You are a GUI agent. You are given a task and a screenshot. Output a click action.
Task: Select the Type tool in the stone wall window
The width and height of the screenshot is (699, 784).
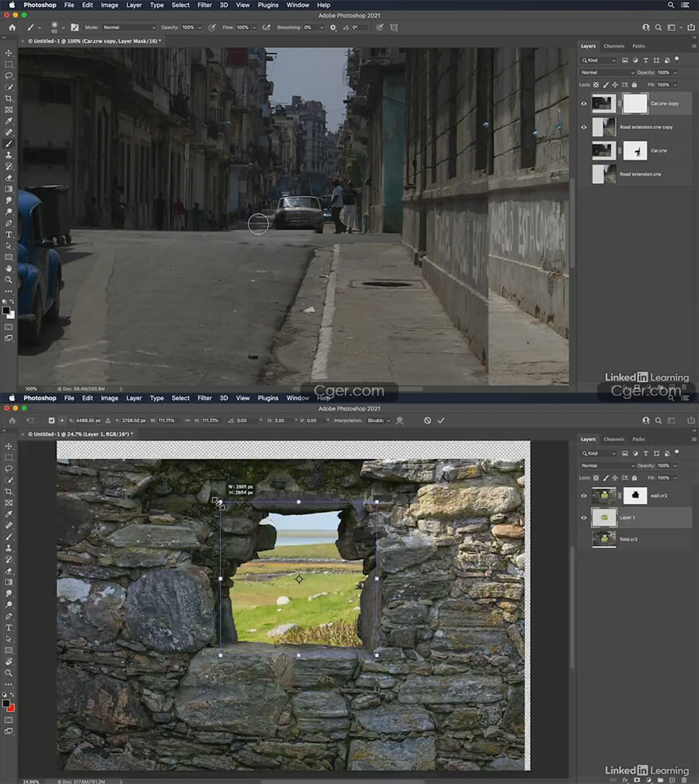9,628
